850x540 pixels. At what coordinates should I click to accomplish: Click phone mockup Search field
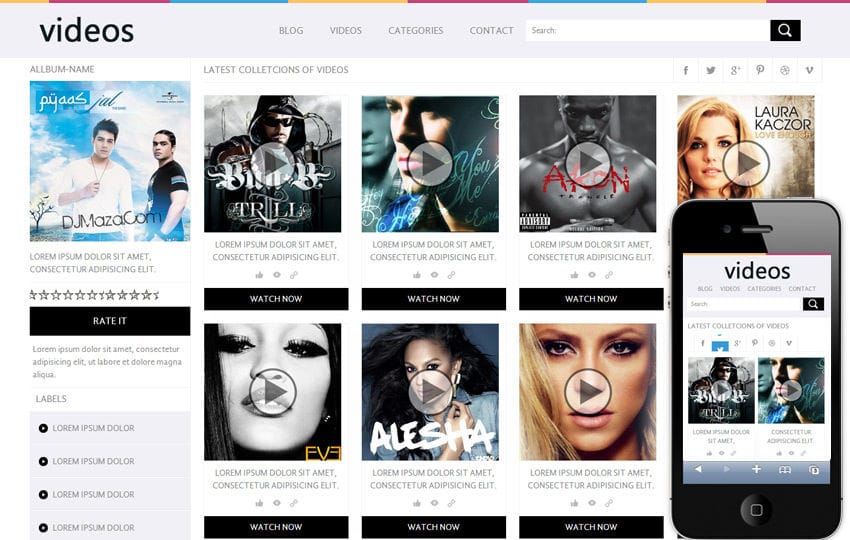click(745, 304)
